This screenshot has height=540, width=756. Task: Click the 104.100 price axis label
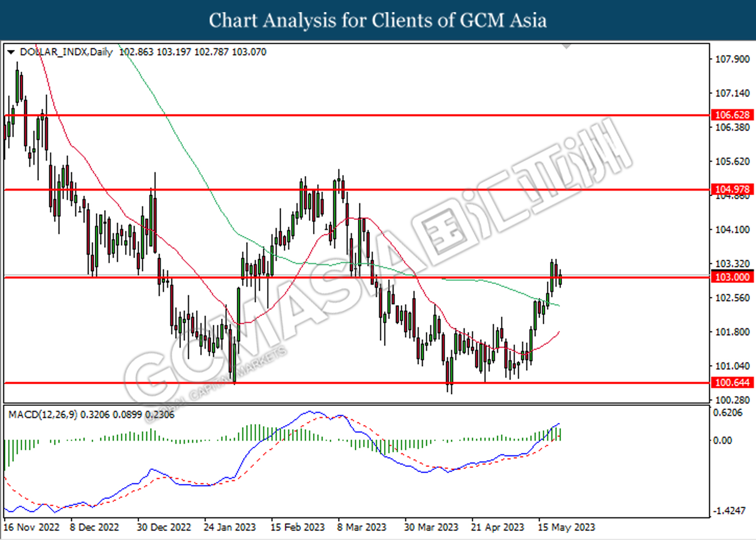click(x=732, y=230)
